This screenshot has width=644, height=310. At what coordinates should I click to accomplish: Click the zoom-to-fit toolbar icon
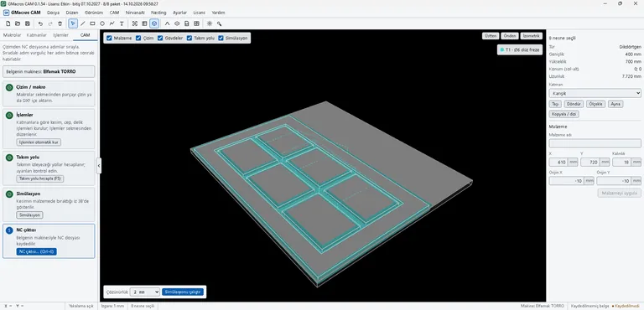(x=135, y=23)
